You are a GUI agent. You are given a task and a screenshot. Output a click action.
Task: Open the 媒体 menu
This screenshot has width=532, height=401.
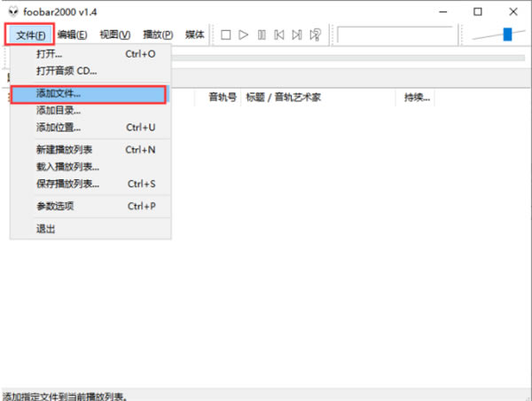tap(194, 35)
